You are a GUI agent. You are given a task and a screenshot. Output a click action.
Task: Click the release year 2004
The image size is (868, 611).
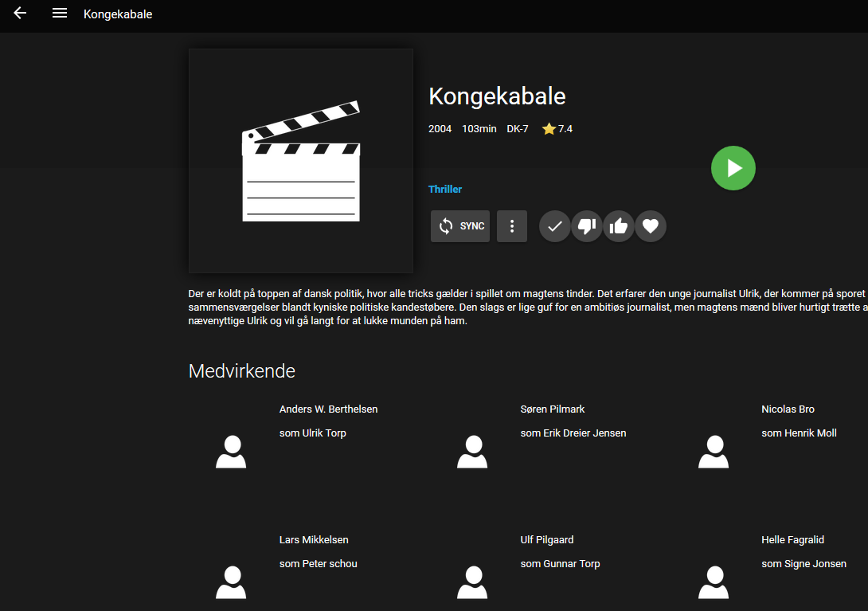(x=440, y=128)
